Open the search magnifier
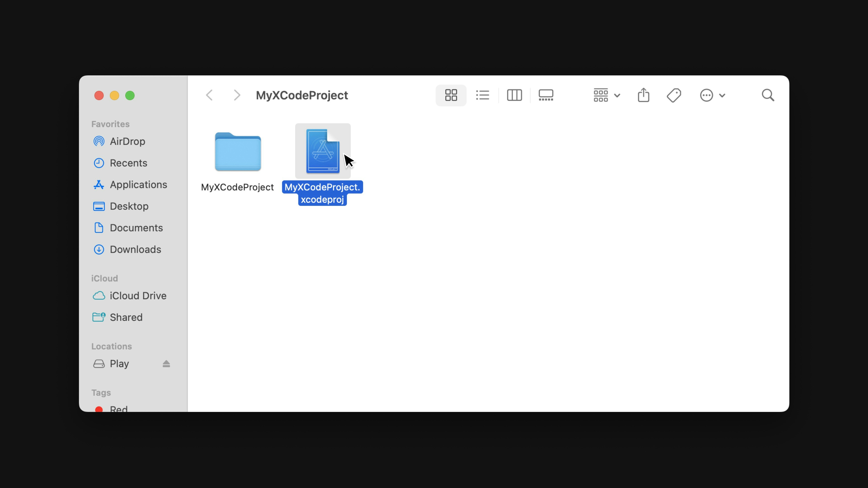This screenshot has height=488, width=868. pyautogui.click(x=768, y=95)
